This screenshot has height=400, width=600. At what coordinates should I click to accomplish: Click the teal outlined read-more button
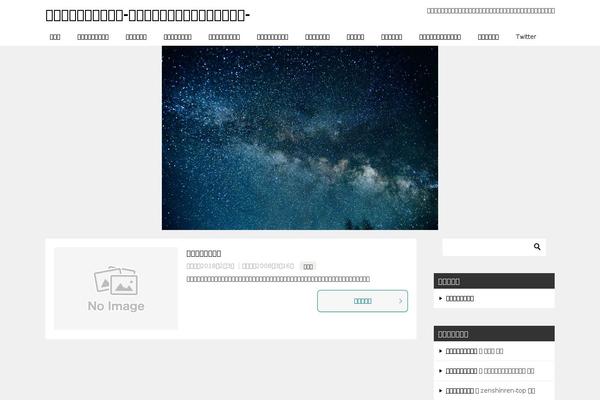(362, 301)
